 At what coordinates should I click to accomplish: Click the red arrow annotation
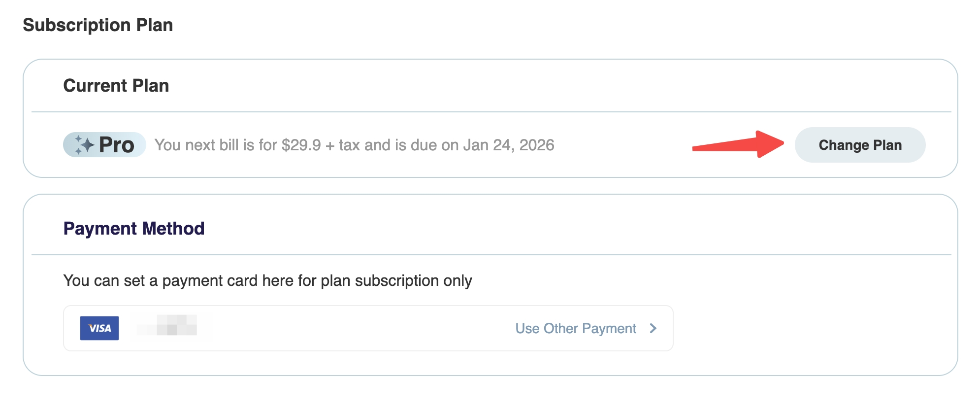click(738, 144)
